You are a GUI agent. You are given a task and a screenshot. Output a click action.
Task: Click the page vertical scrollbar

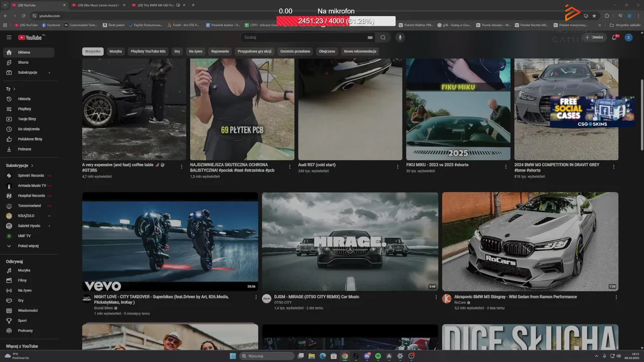(641, 115)
